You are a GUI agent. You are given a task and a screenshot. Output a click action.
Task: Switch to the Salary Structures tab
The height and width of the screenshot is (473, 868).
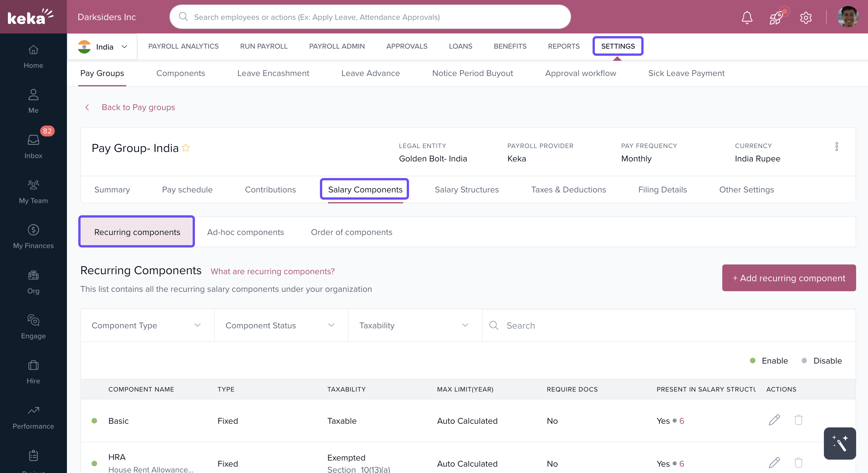click(466, 190)
